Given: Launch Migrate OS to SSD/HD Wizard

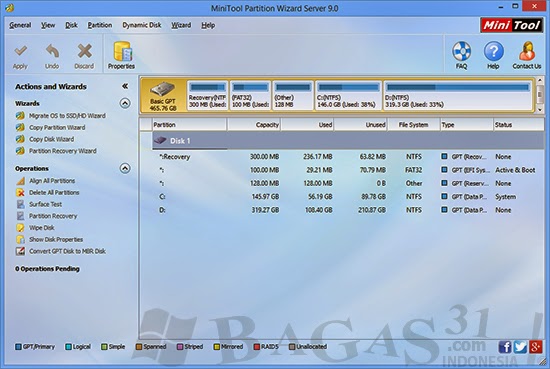Looking at the screenshot, I should click(x=67, y=116).
